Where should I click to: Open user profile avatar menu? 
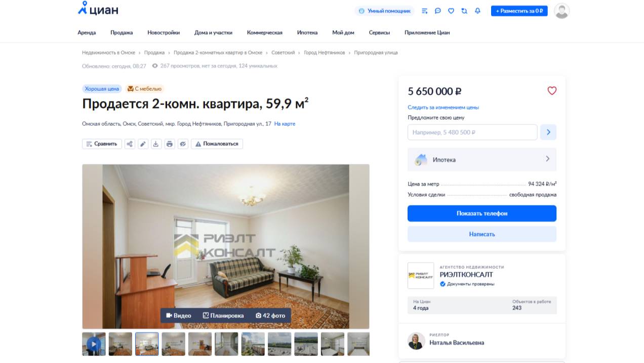click(561, 11)
